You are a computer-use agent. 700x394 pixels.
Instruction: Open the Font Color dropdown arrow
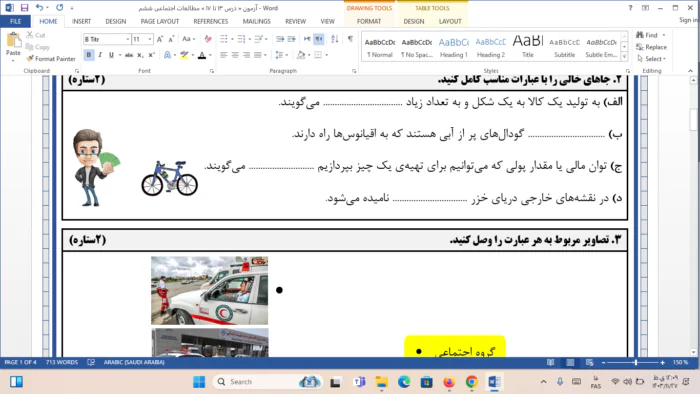pyautogui.click(x=210, y=55)
